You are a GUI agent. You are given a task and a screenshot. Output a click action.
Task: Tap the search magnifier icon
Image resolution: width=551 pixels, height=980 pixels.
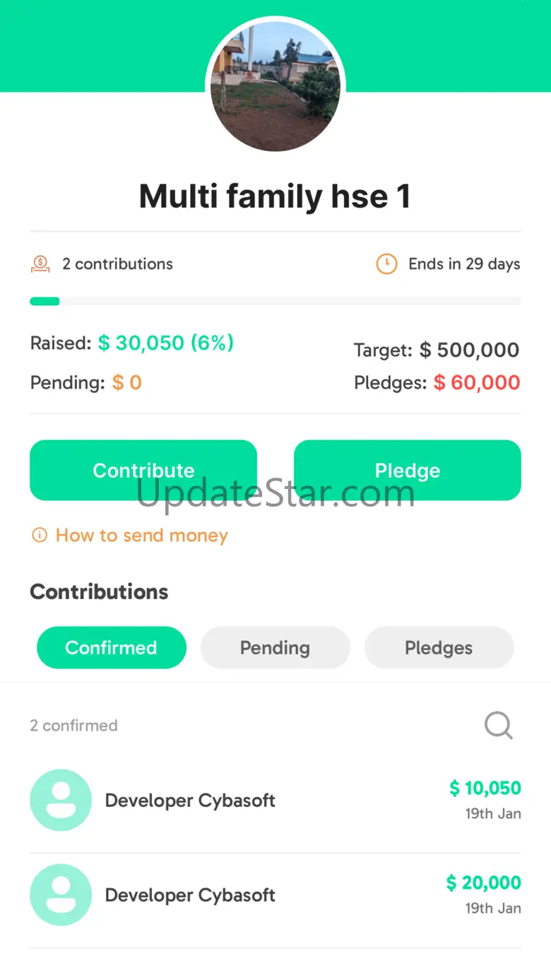coord(498,725)
